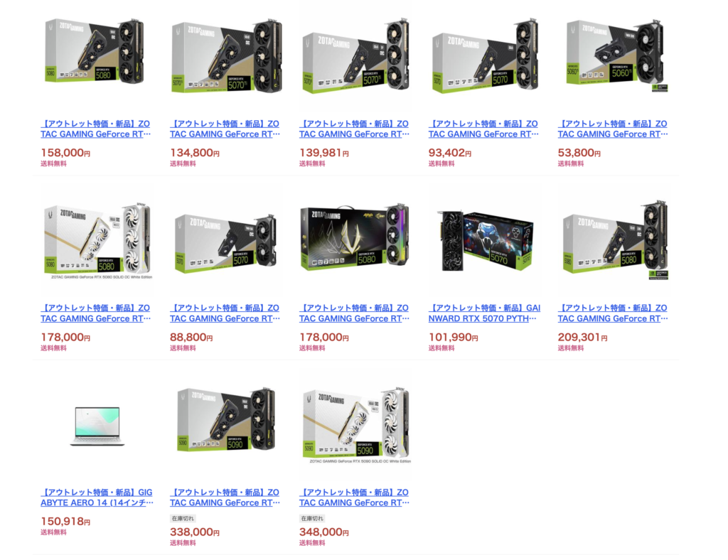The image size is (728, 560).
Task: Follow the ZOTAC title link above 348,000円
Action: pos(354,497)
